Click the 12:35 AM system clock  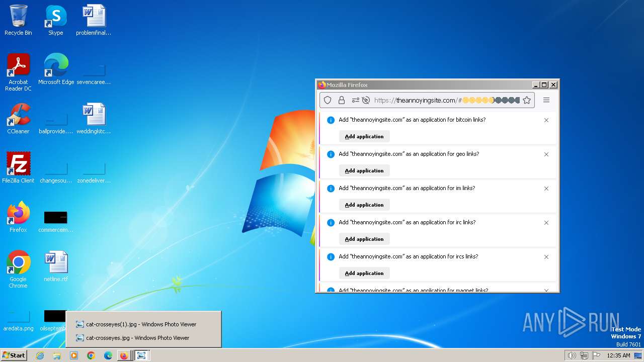[618, 355]
